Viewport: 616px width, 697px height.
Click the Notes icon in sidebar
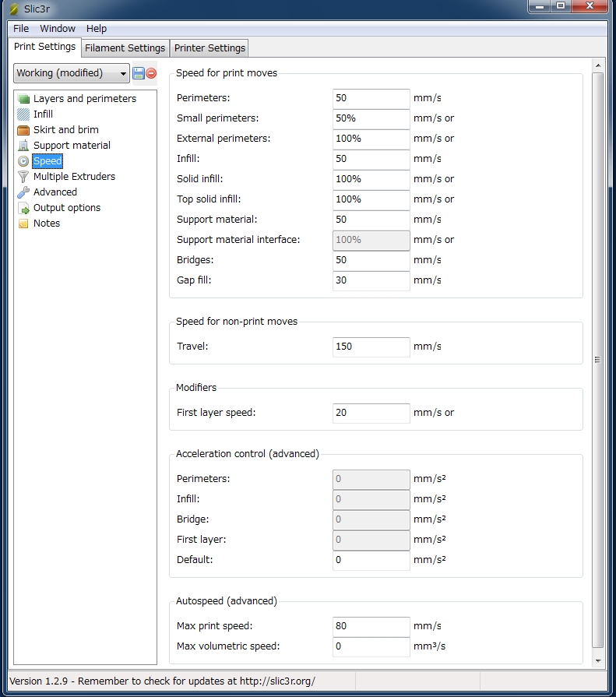23,224
